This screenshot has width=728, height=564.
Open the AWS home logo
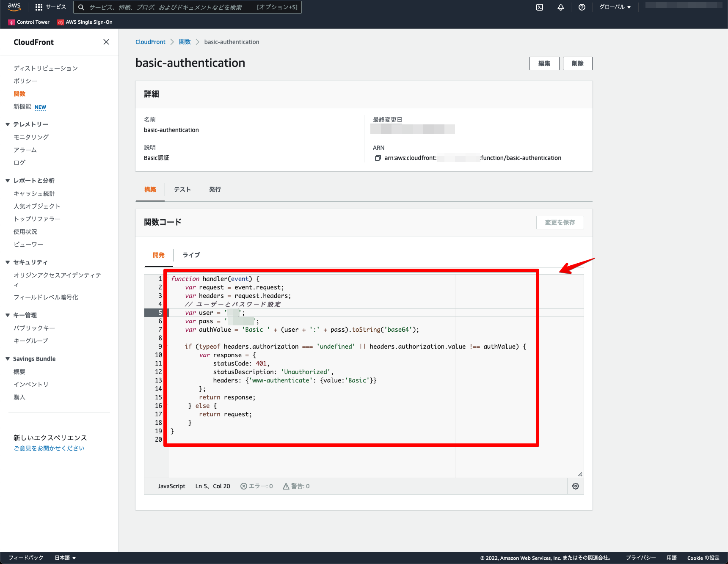(x=14, y=7)
